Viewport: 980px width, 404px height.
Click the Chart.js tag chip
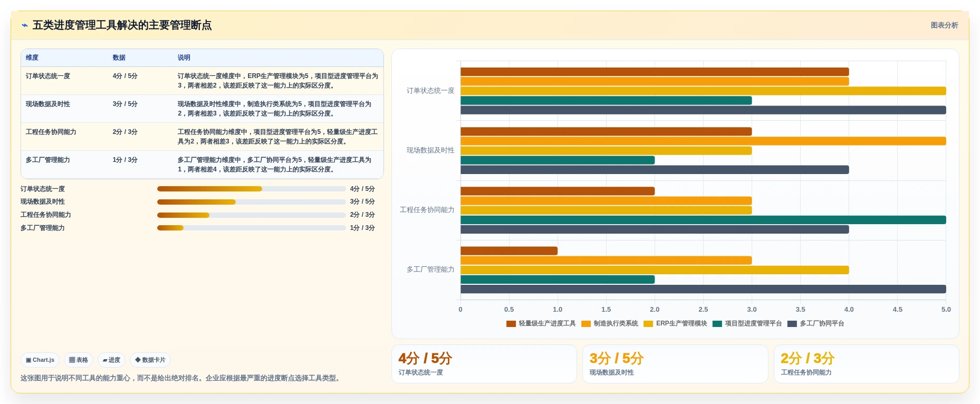40,360
